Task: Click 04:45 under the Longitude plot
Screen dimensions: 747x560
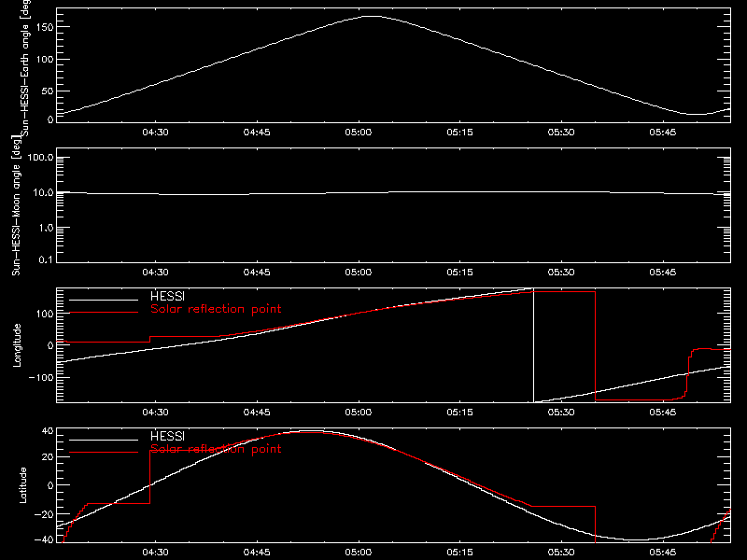Action: (x=257, y=413)
